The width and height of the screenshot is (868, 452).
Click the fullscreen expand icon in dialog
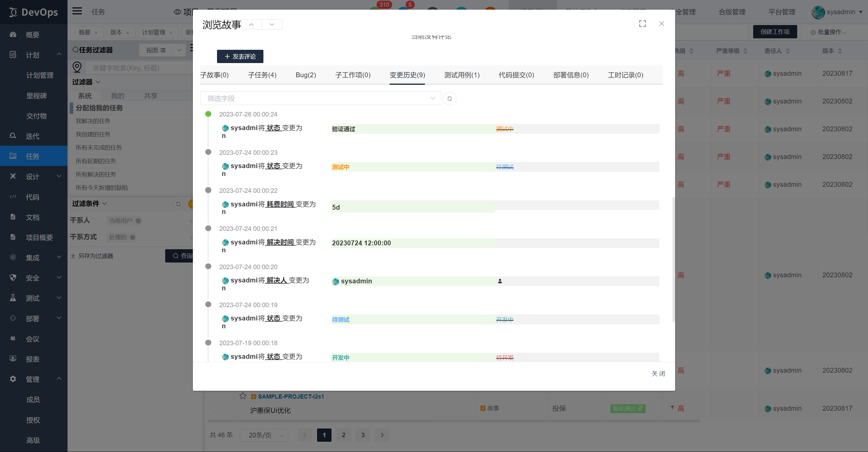pos(642,24)
